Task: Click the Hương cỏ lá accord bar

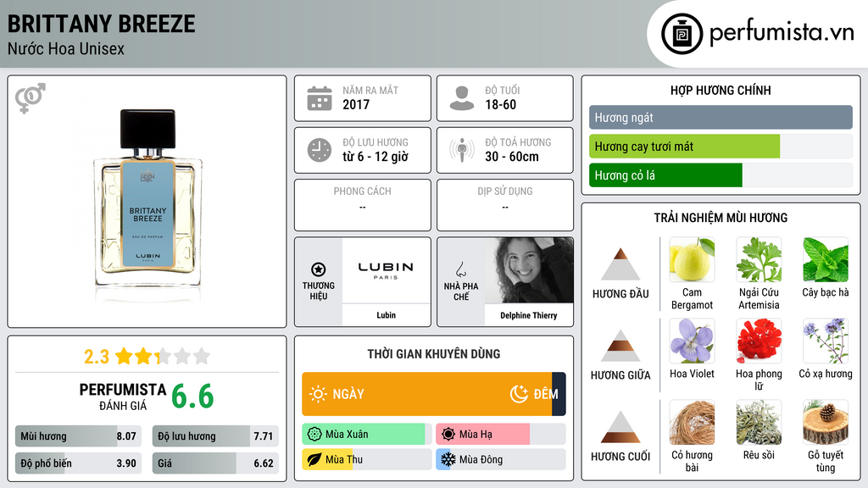Action: [721, 175]
